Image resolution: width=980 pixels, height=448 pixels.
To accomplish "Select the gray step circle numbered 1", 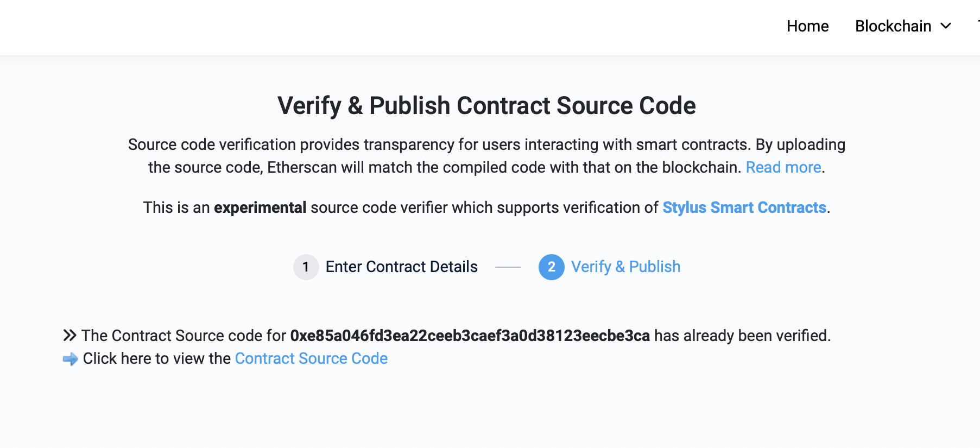I will tap(306, 267).
